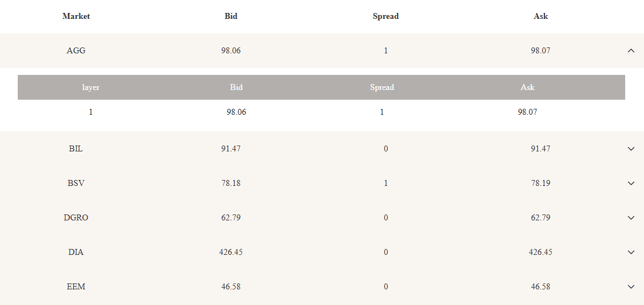Expand the DIA row chevron
The width and height of the screenshot is (644, 305).
631,252
